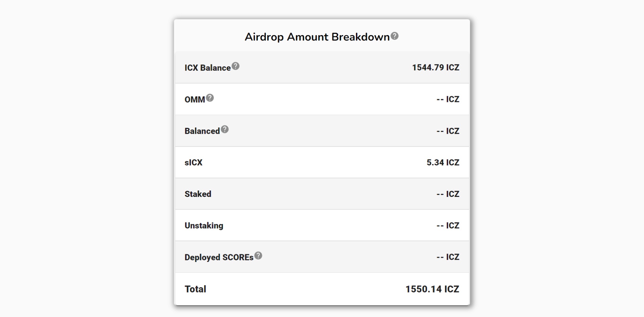Click the Unstaking row's -- ICZ amount
Screen dimensions: 644x317
(x=448, y=226)
